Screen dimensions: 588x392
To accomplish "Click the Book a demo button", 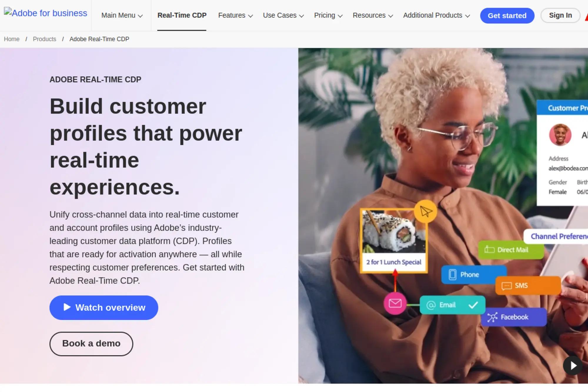I will (x=91, y=344).
